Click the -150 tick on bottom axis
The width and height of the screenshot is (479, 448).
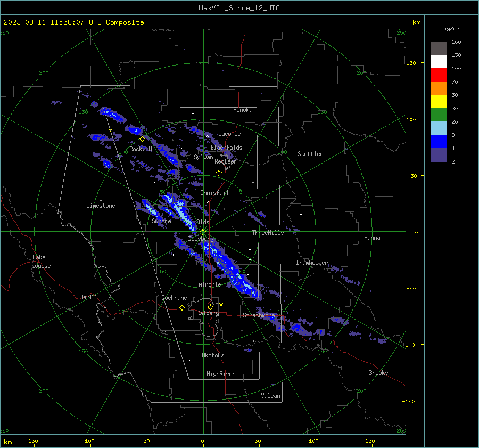pyautogui.click(x=31, y=441)
